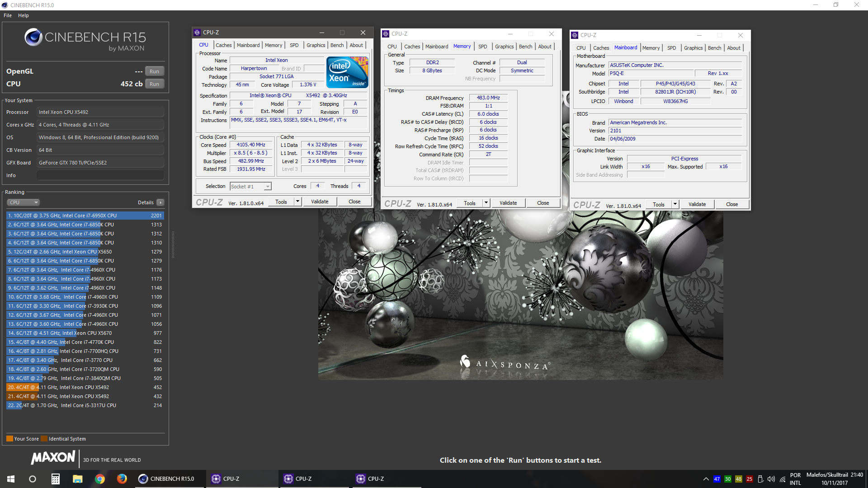Image resolution: width=868 pixels, height=488 pixels.
Task: Click Mainboard Model field P5Q-E
Action: 651,73
